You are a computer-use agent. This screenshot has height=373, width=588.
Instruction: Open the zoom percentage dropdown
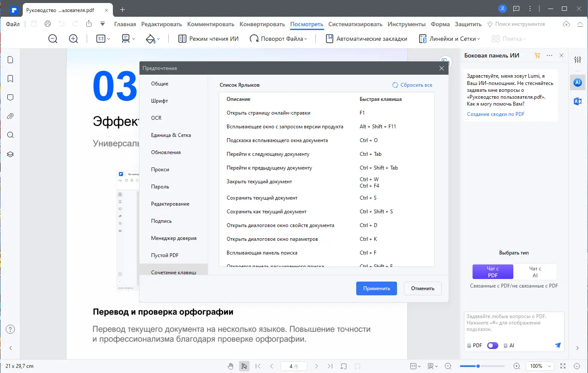[540, 366]
